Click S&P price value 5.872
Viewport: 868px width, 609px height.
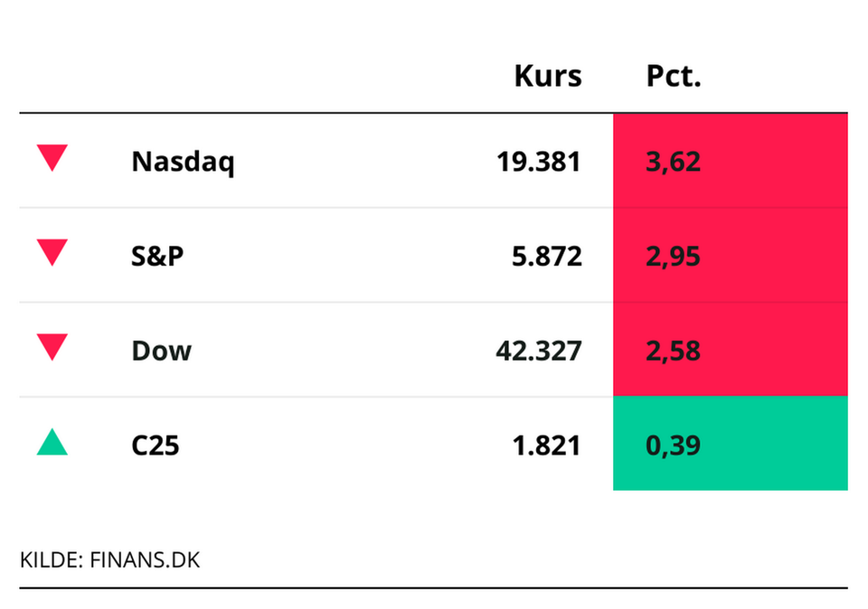tap(545, 257)
